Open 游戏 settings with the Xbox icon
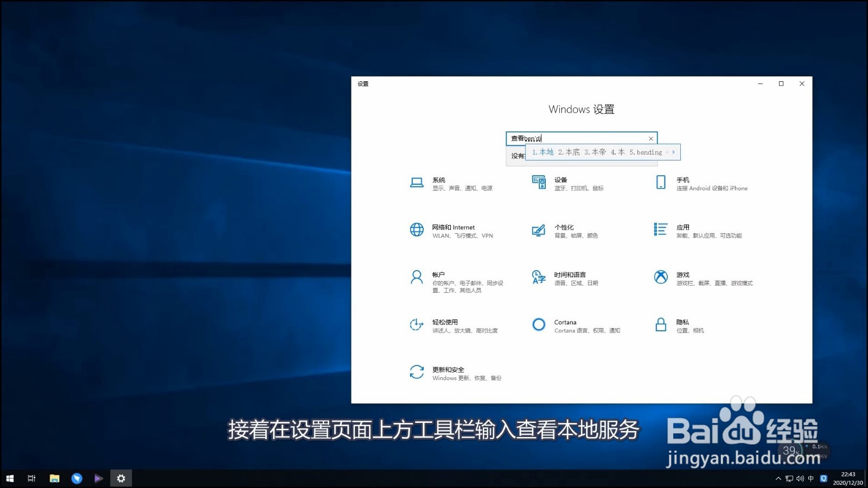This screenshot has width=868, height=488. [661, 278]
